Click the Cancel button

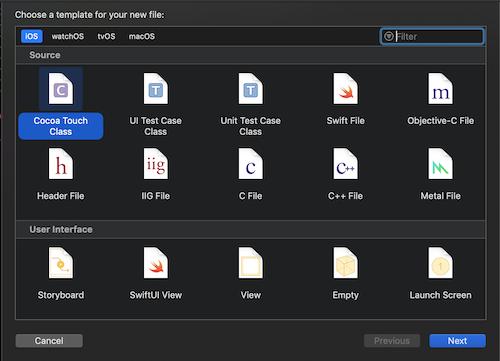tap(49, 341)
